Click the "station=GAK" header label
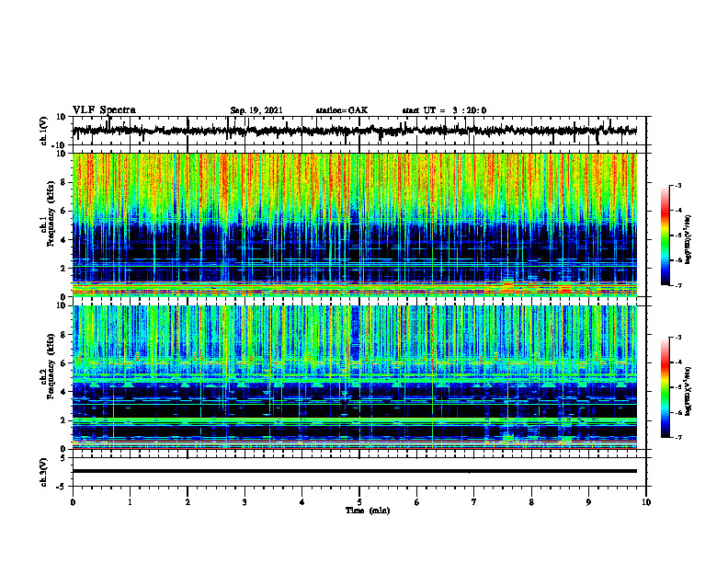Image resolution: width=728 pixels, height=563 pixels. click(x=342, y=110)
